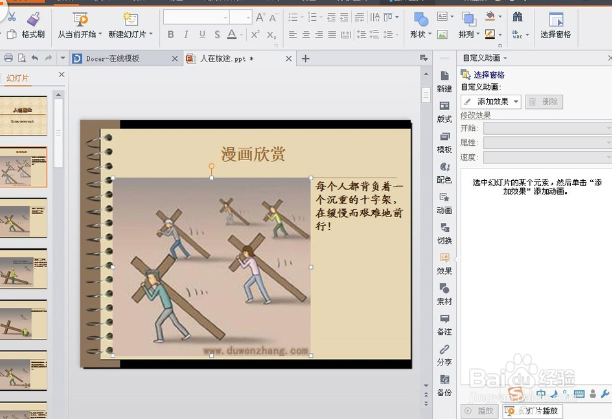Toggle text Shadow (S) formatting
The width and height of the screenshot is (612, 419).
(217, 34)
